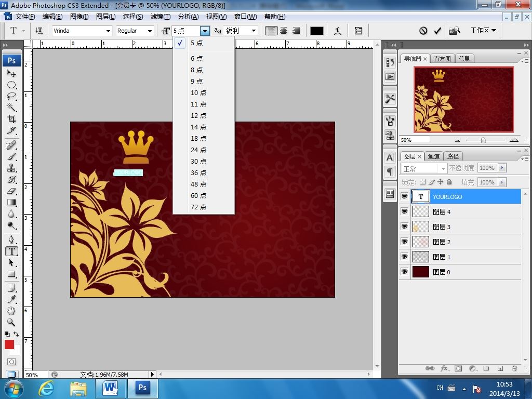
Task: Open the Create Warped Text dialog
Action: 338,31
